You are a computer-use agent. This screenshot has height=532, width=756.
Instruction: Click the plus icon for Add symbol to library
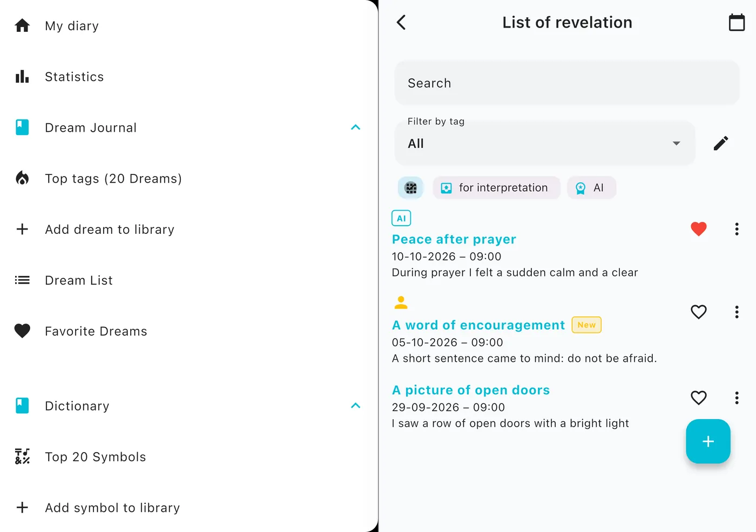pyautogui.click(x=22, y=507)
